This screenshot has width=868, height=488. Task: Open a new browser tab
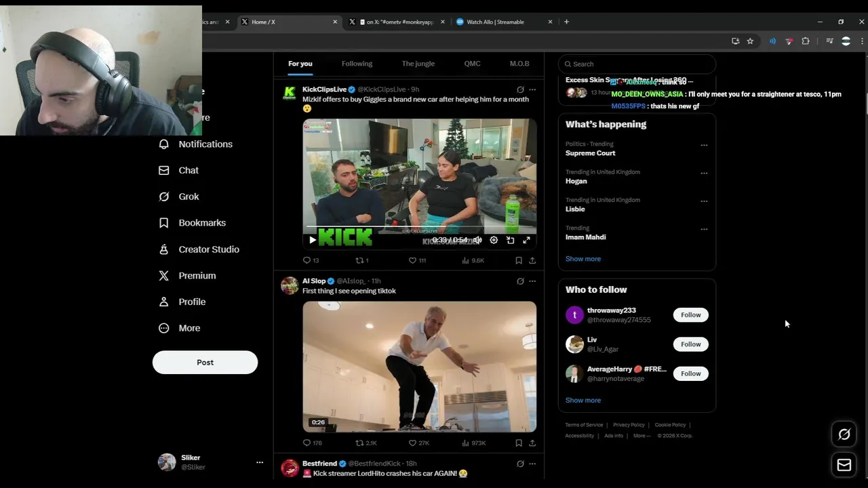[x=566, y=22]
